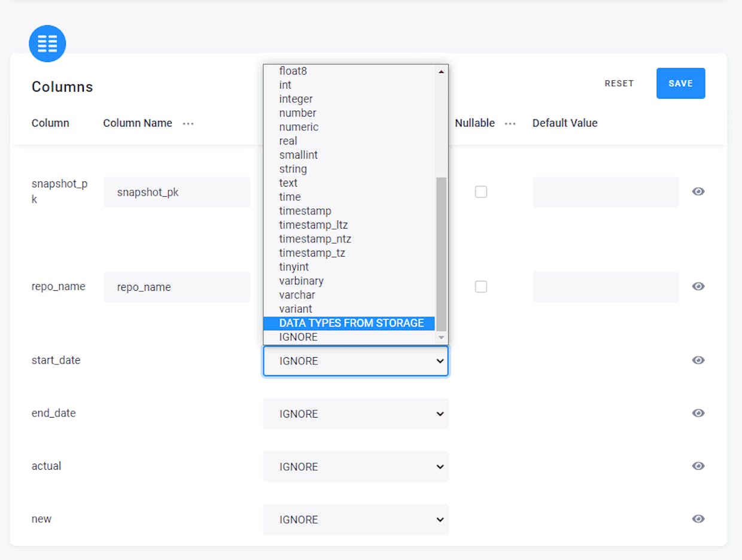Choose time data type option
Screen dimensions: 742x560
tap(349, 197)
